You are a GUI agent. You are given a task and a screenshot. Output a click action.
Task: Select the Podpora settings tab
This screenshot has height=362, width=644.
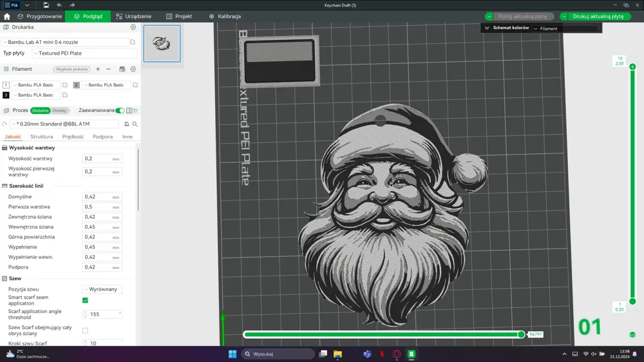[102, 137]
